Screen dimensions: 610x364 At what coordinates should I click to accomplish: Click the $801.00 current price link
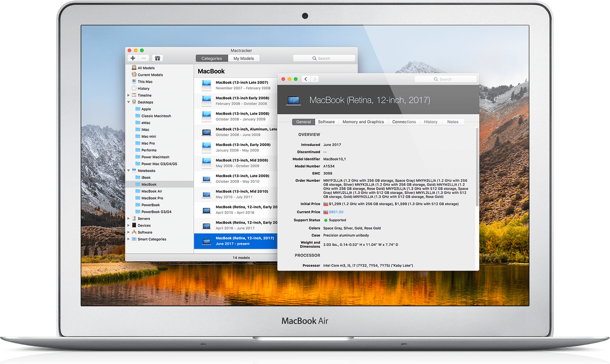tap(336, 212)
